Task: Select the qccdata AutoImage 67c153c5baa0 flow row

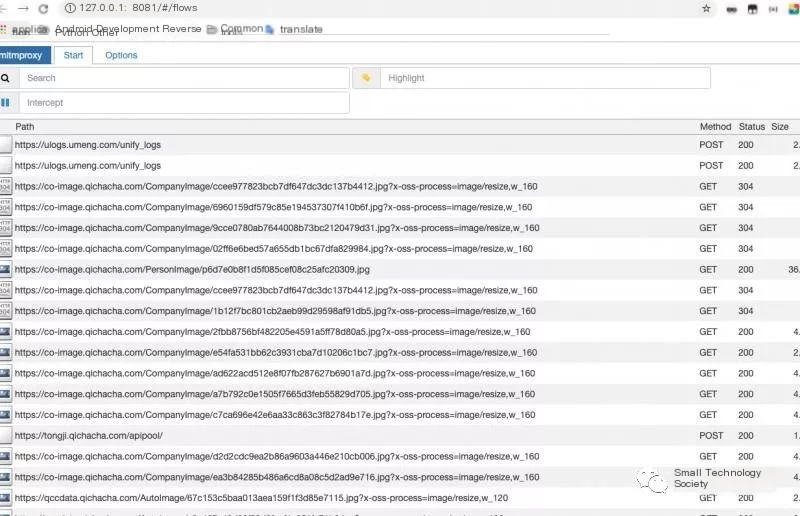Action: pyautogui.click(x=400, y=498)
